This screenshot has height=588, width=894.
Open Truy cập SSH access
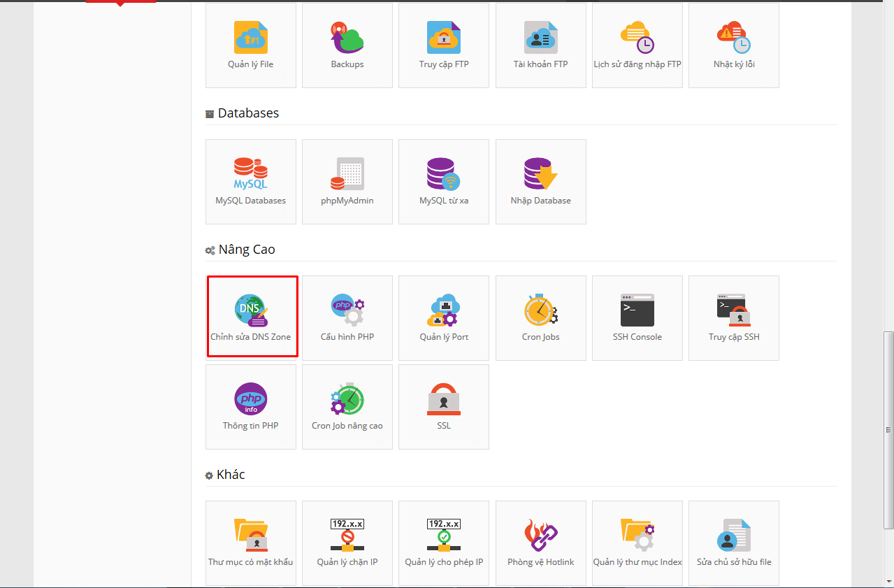click(734, 318)
